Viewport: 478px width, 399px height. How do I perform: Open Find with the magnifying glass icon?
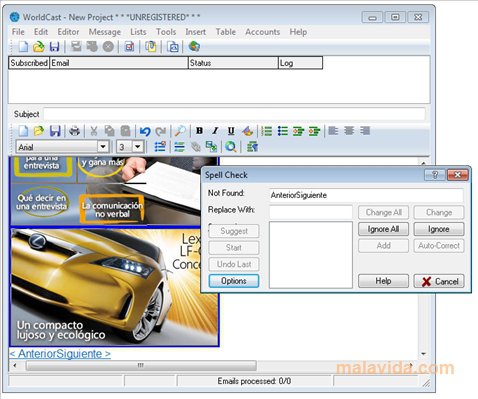coord(180,131)
